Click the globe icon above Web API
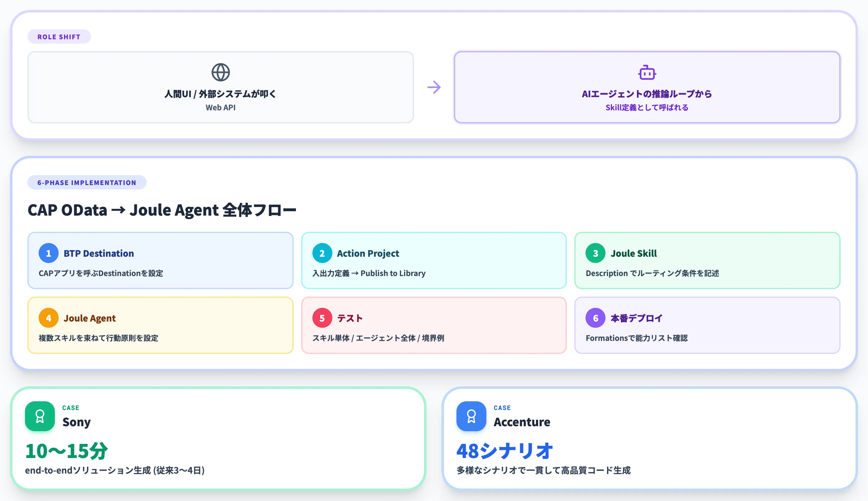The width and height of the screenshot is (868, 501). coord(220,72)
